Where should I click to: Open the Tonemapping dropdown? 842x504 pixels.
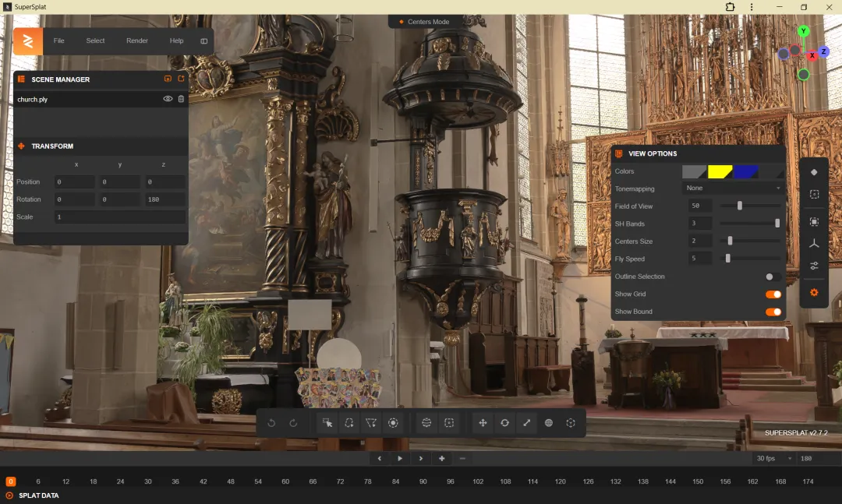[733, 188]
